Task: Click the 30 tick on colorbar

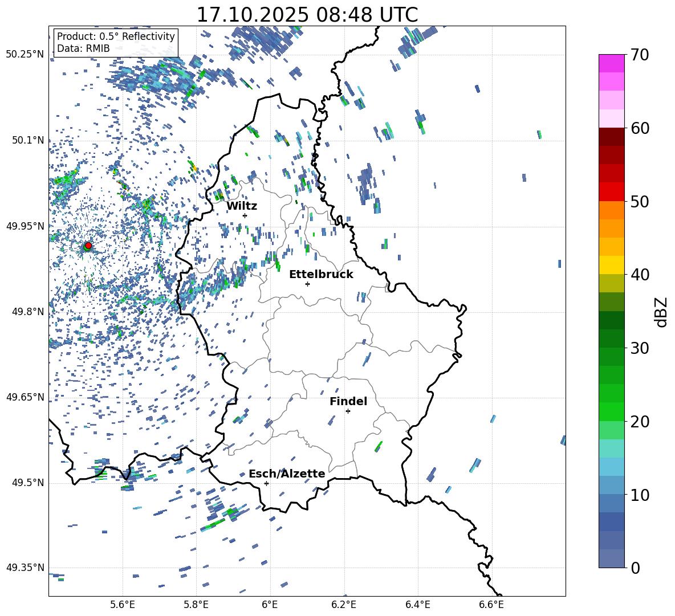Action: pos(640,348)
